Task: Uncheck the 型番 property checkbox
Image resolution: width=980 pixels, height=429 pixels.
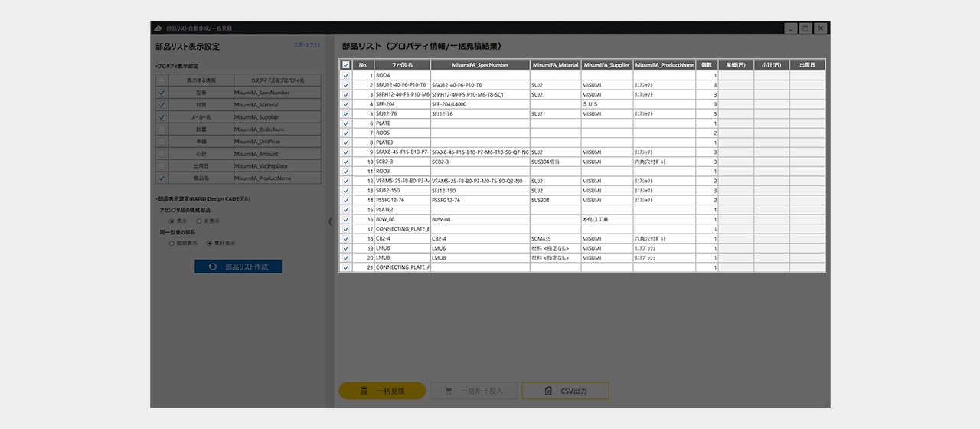Action: click(162, 93)
